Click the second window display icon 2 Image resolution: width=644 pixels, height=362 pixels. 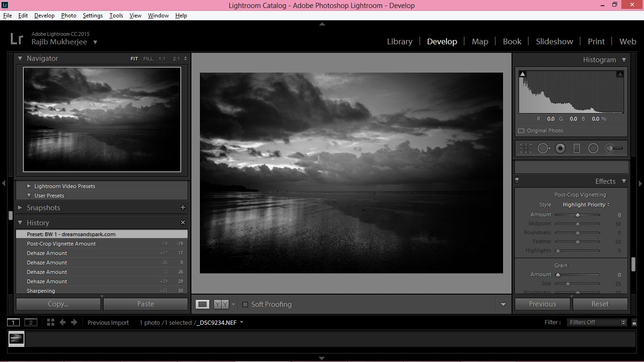[31, 322]
